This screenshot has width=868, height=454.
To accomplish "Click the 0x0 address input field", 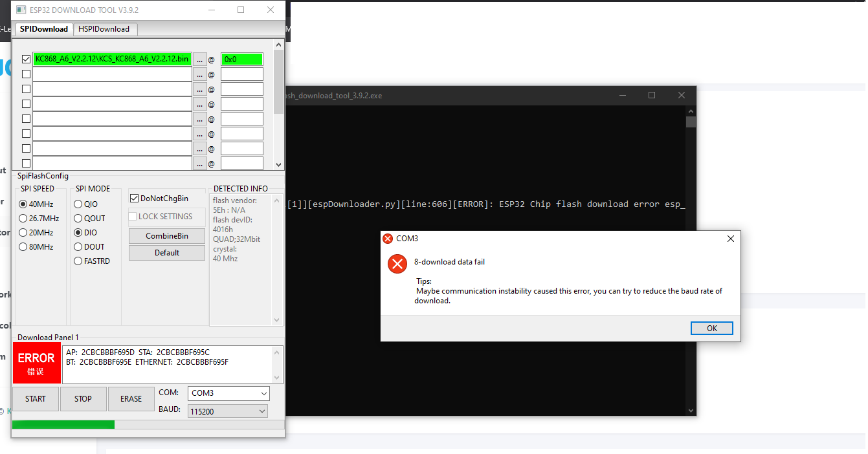I will point(241,59).
